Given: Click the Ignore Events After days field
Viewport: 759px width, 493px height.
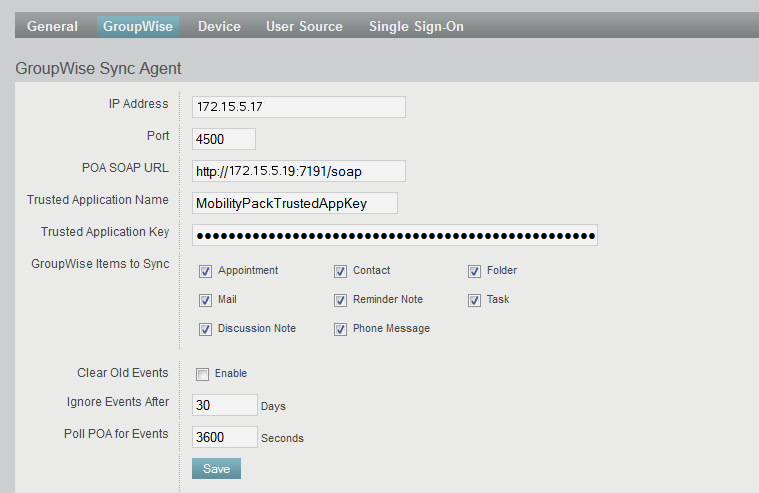Looking at the screenshot, I should (x=225, y=405).
